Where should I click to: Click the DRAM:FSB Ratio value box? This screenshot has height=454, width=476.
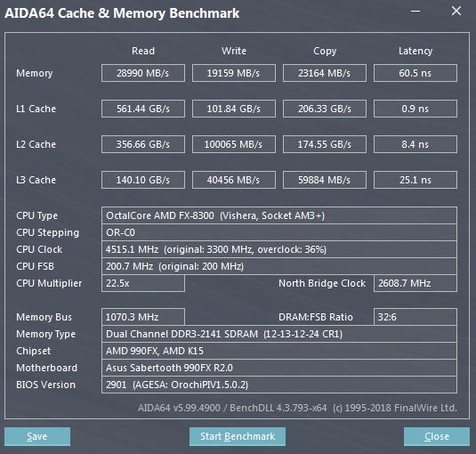(x=415, y=317)
